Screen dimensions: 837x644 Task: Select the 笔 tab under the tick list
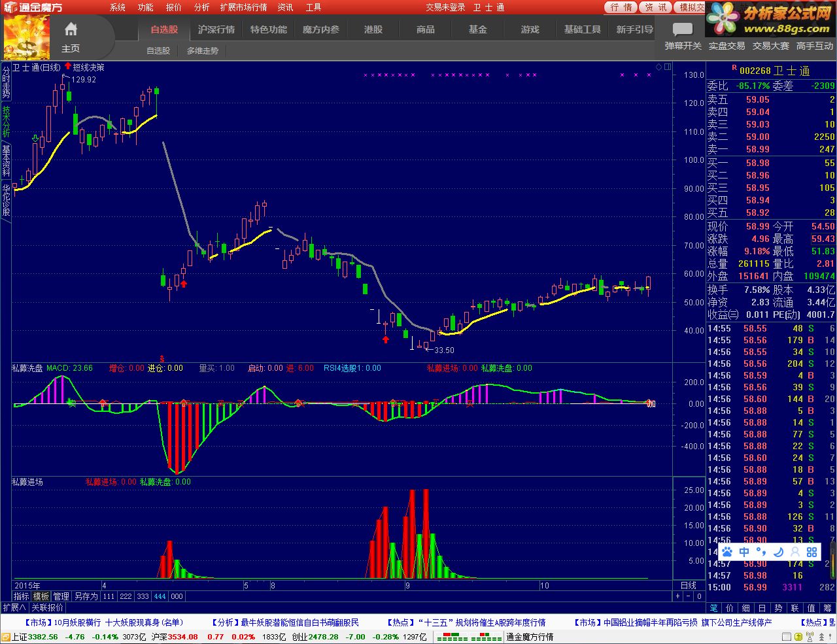pyautogui.click(x=713, y=608)
